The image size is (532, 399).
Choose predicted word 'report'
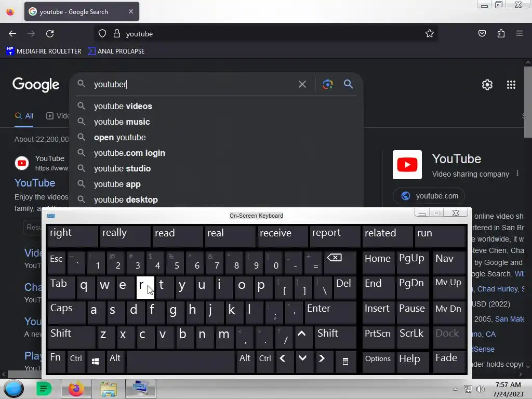pos(335,236)
